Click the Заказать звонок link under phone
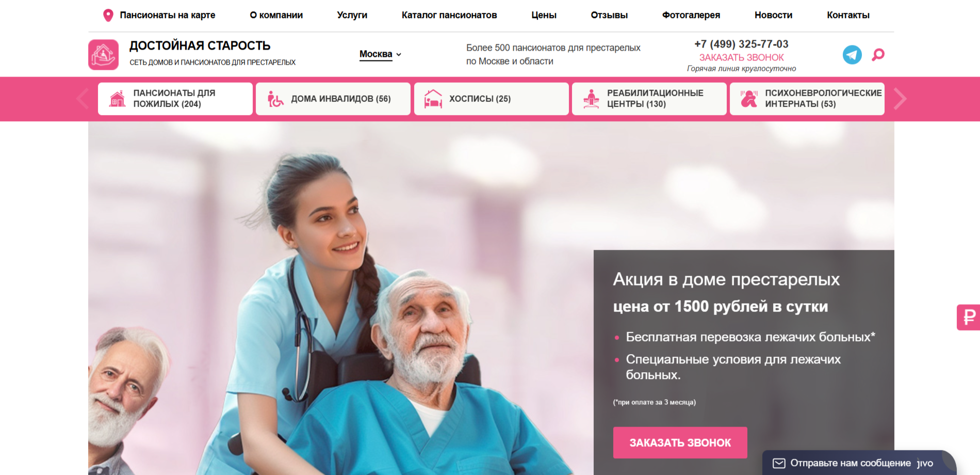980x475 pixels. click(x=742, y=57)
